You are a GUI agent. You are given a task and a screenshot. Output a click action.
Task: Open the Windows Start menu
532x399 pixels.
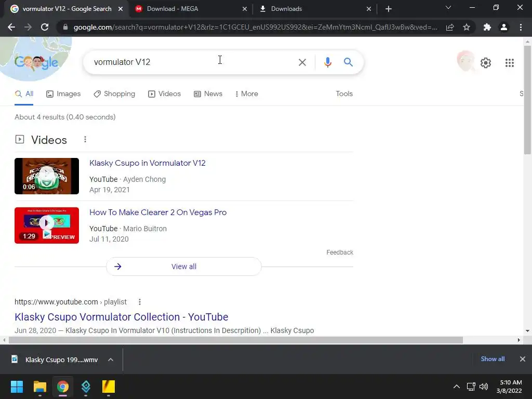point(17,387)
